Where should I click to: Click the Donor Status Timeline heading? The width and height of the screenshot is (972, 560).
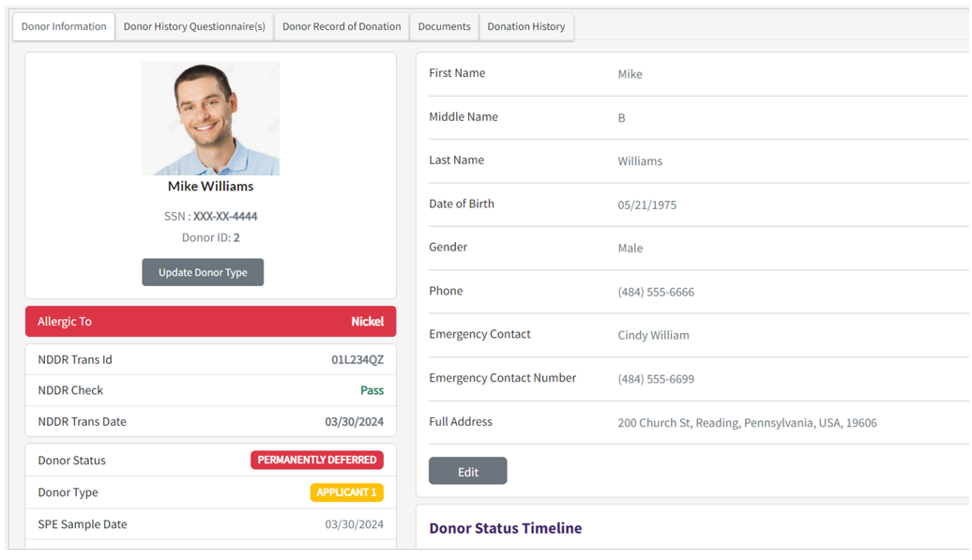pyautogui.click(x=505, y=528)
